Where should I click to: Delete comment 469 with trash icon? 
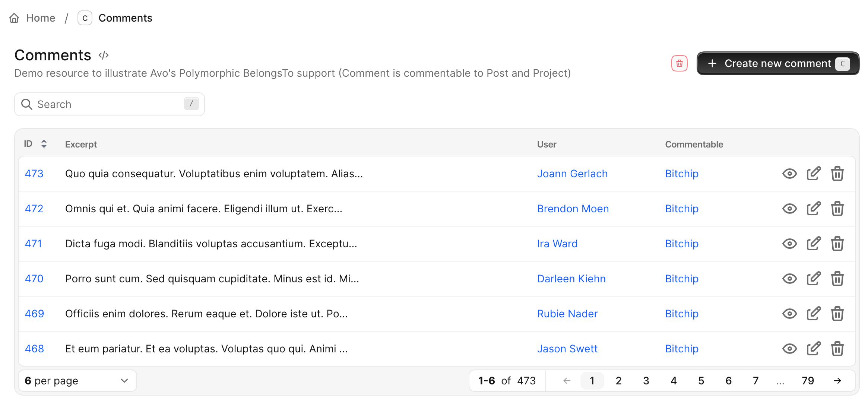click(837, 314)
